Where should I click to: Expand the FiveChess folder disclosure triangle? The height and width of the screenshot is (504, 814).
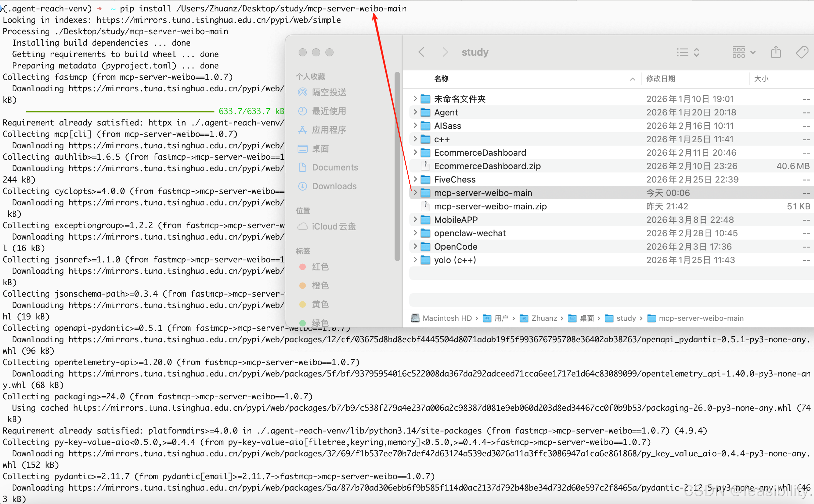coord(415,179)
